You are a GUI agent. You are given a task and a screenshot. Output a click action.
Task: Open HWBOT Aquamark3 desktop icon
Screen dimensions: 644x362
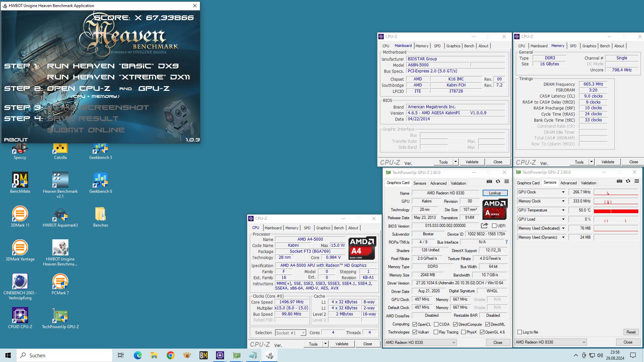click(x=60, y=217)
